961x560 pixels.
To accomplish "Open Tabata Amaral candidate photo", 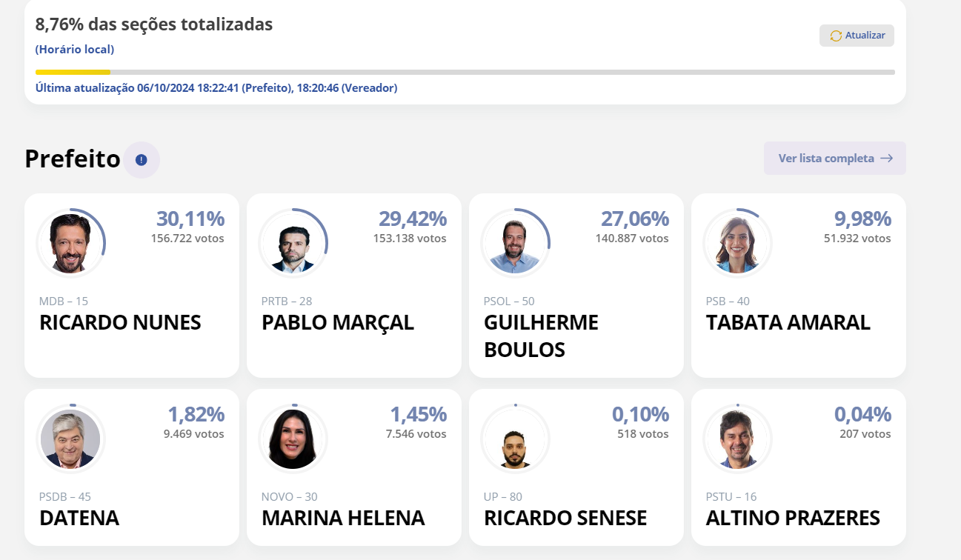I will pyautogui.click(x=737, y=243).
